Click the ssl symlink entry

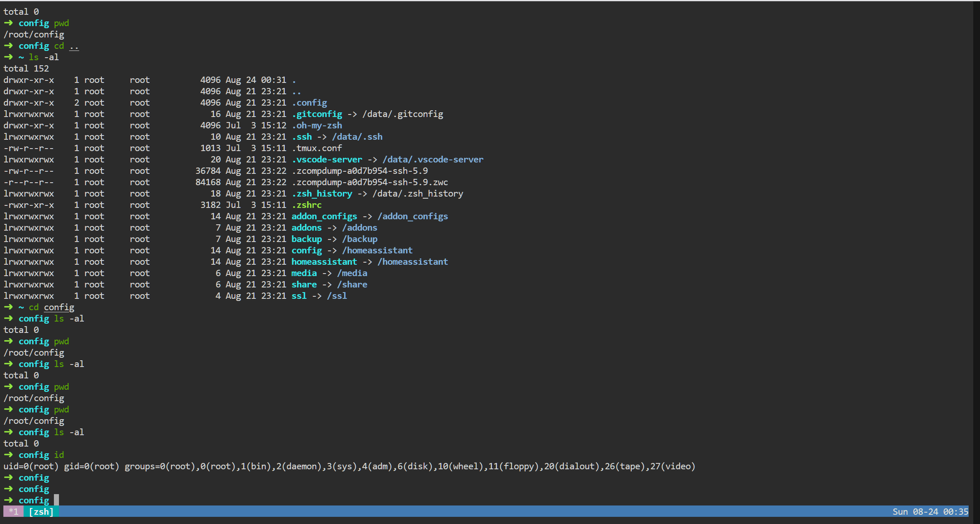(x=299, y=296)
